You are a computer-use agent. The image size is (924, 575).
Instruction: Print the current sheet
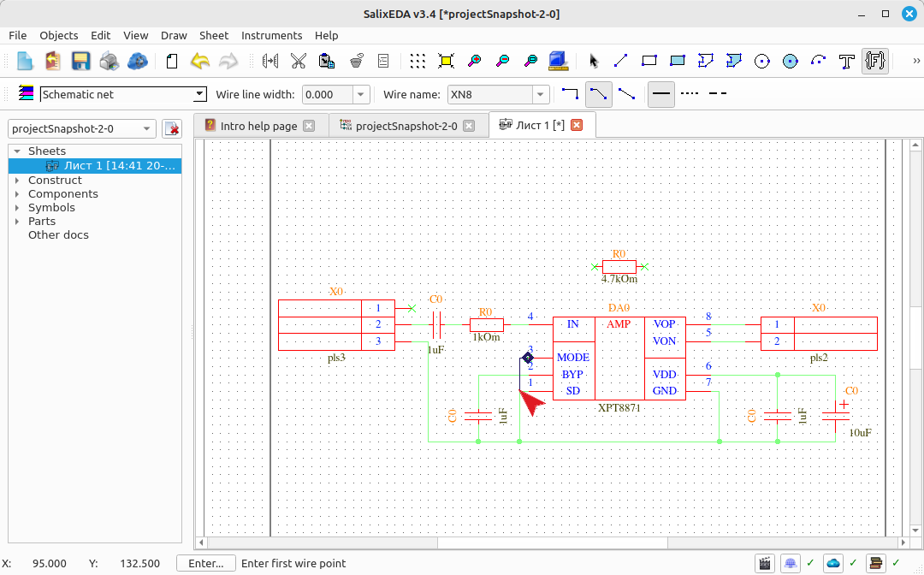[109, 61]
